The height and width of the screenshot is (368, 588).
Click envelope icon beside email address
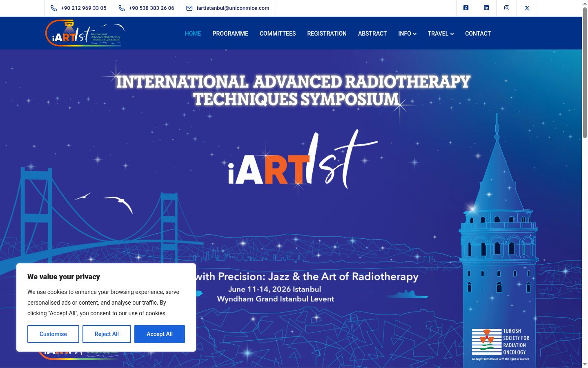[189, 8]
